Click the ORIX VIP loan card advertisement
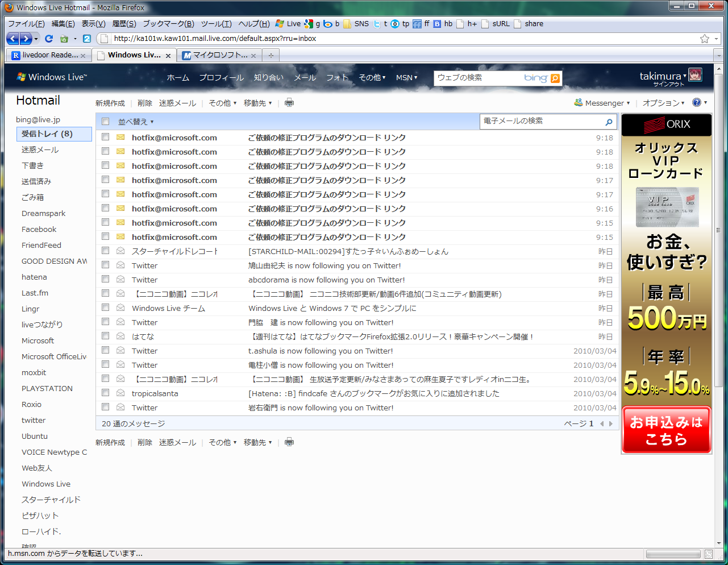The height and width of the screenshot is (565, 728). [666, 284]
